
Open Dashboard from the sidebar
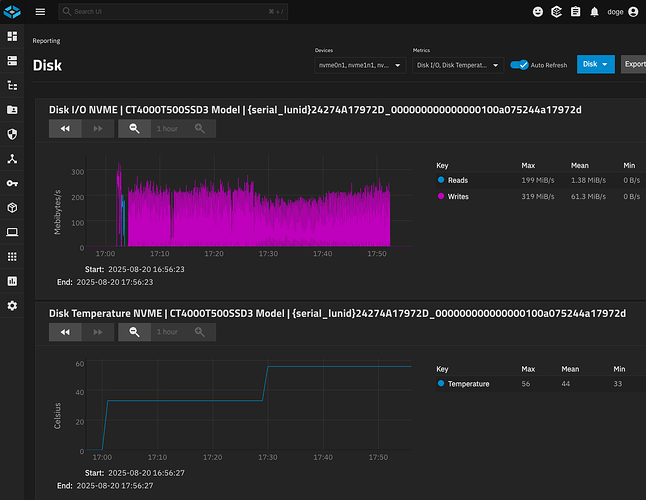(x=12, y=36)
